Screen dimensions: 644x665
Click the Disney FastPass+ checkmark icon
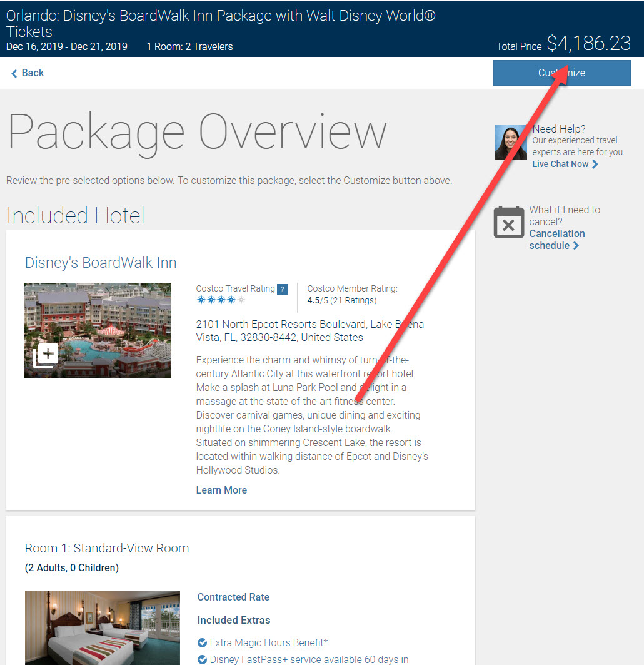click(x=202, y=659)
